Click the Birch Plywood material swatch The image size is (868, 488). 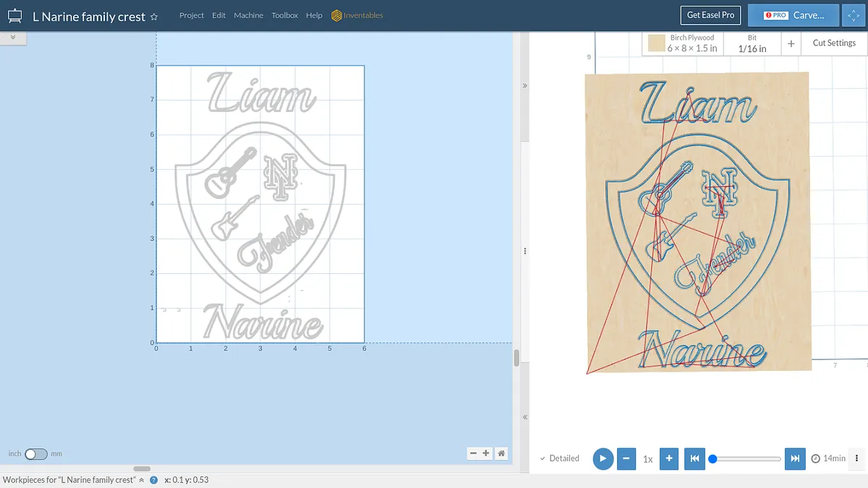(657, 43)
